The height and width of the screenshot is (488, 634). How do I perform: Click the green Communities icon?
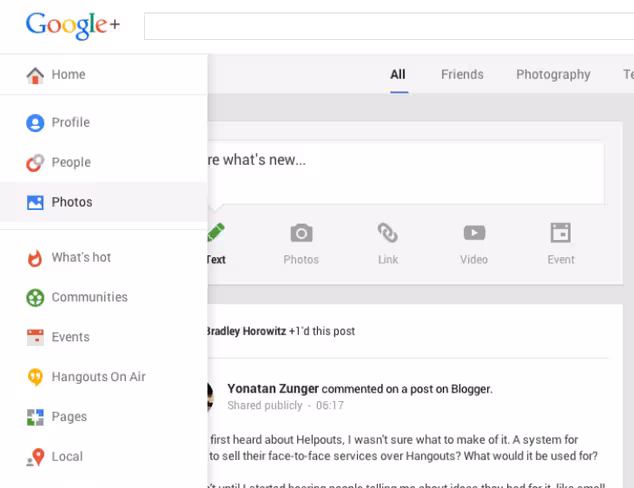click(35, 298)
